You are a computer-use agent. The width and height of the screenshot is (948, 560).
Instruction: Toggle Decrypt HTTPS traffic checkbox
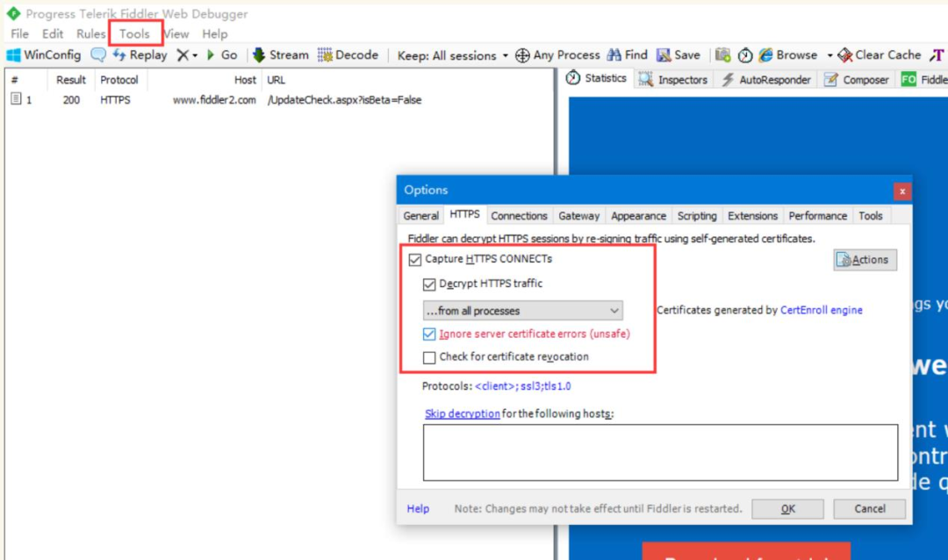click(429, 284)
